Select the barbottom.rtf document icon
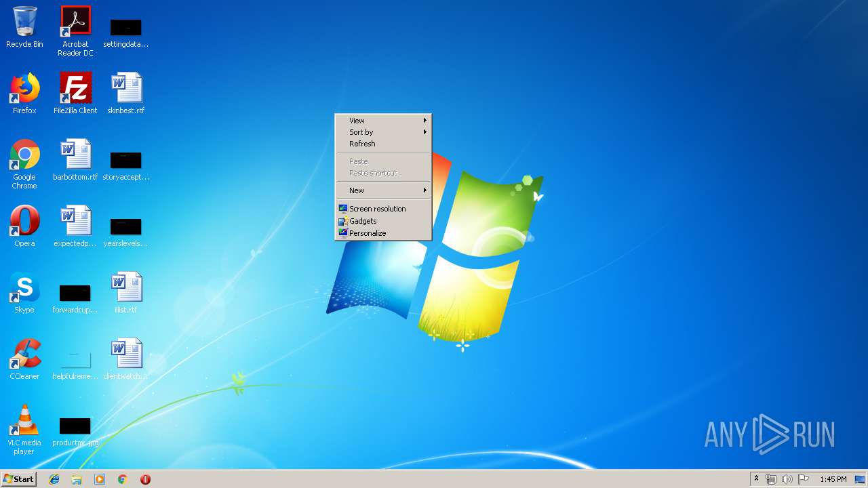The height and width of the screenshot is (488, 868). [x=75, y=160]
